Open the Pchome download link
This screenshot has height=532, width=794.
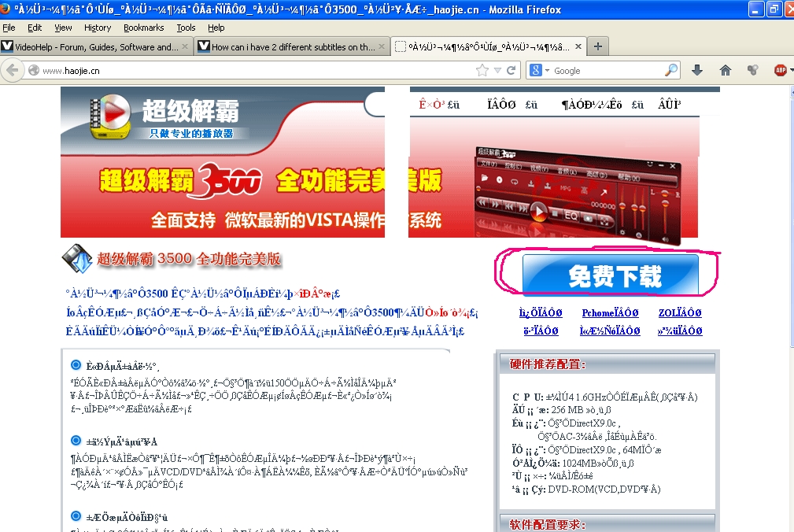point(610,313)
